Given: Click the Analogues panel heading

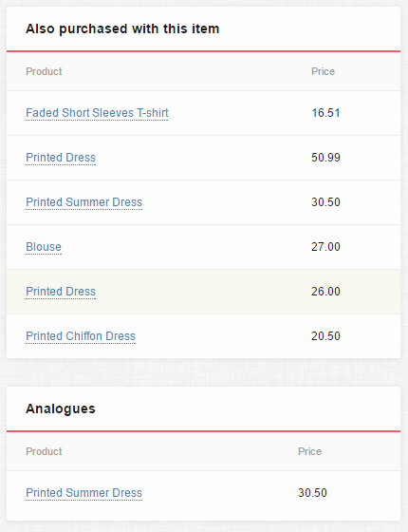Looking at the screenshot, I should coord(61,408).
